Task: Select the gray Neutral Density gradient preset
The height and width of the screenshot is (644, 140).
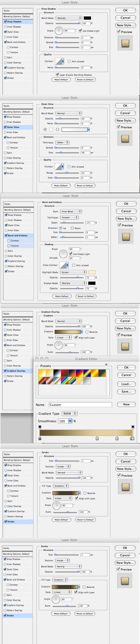Action: pos(87,380)
